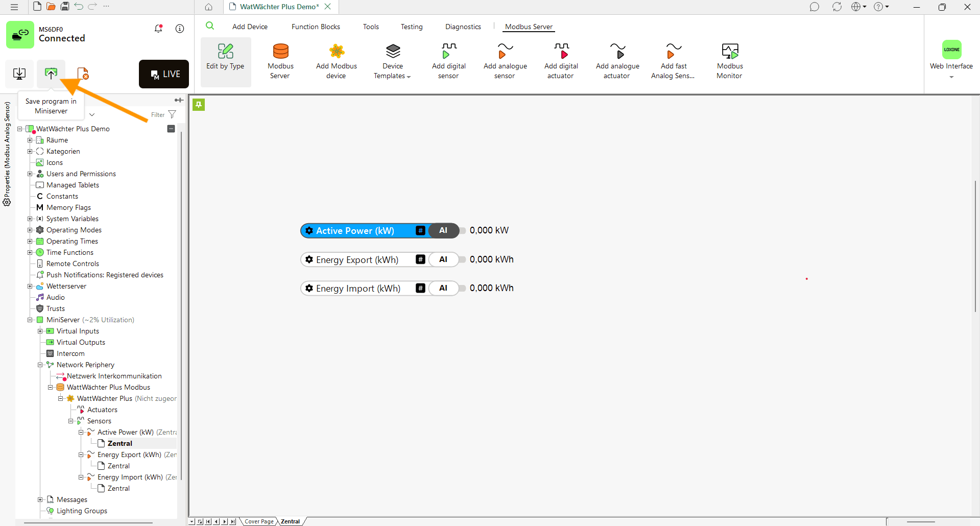Add analogue actuator

[x=617, y=61]
